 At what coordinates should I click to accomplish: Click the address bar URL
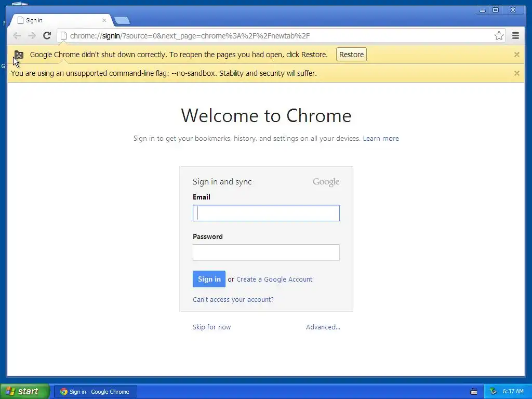[190, 36]
